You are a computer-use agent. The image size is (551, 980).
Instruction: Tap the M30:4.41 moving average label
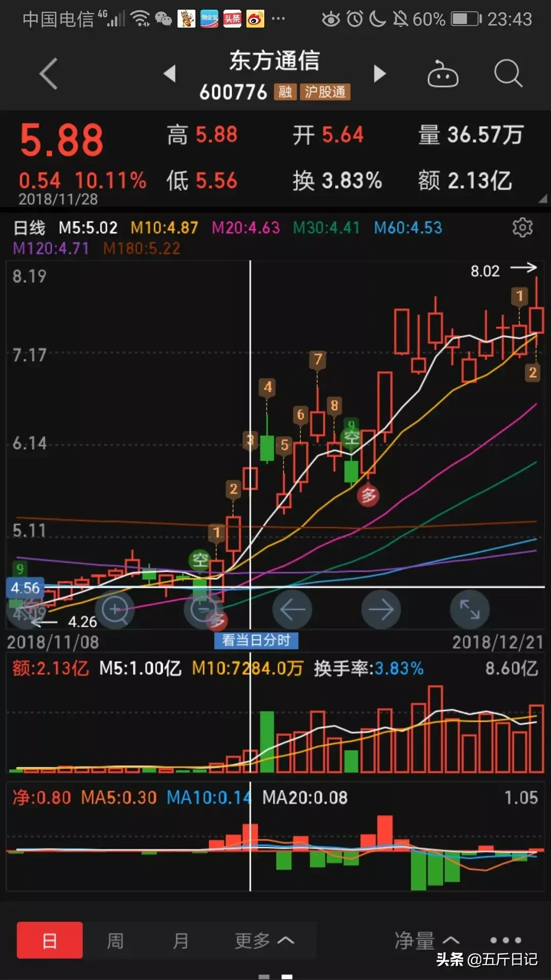(327, 228)
